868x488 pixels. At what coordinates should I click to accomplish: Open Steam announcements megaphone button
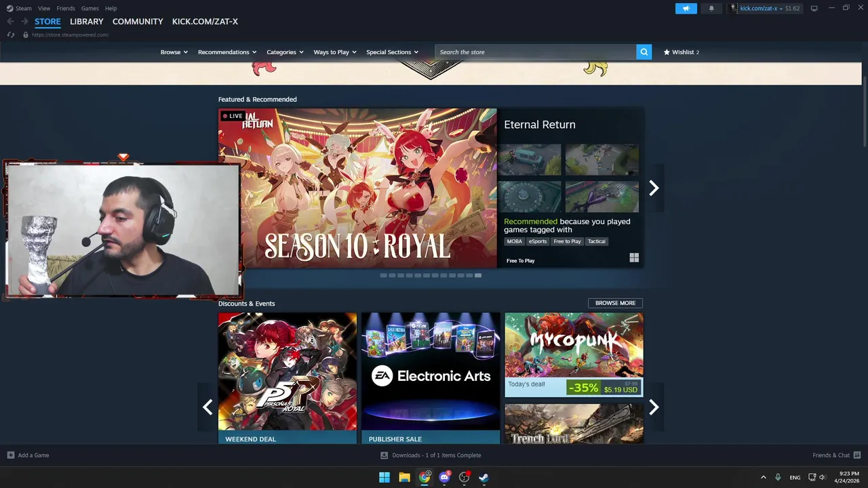coord(686,8)
